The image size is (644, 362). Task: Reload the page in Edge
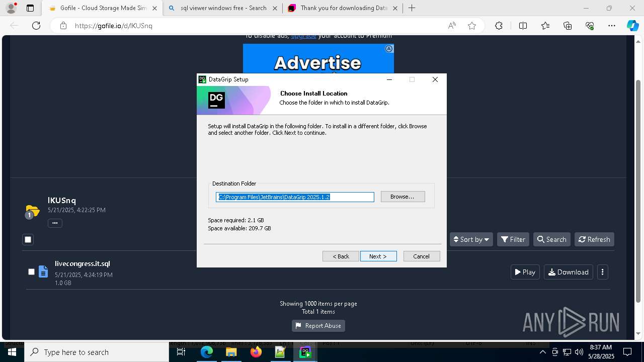[x=36, y=26]
